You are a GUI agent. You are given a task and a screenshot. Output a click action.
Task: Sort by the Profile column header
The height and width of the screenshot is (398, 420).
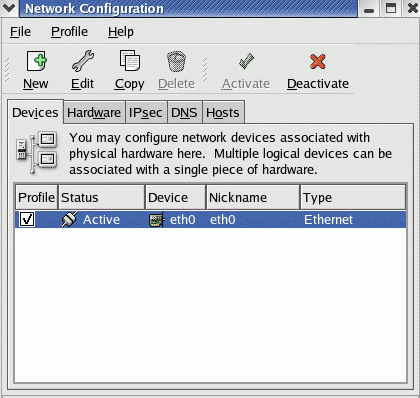36,197
